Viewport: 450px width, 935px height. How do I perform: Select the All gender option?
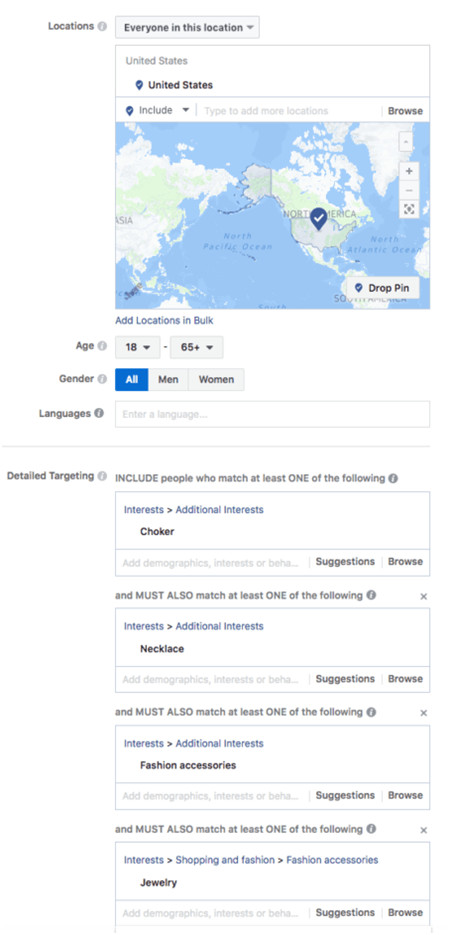point(132,379)
